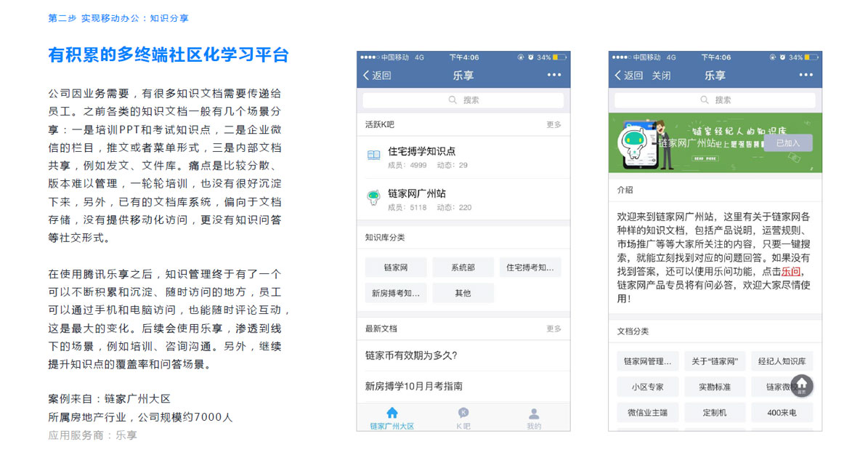Select 小区专家 document category
868x455 pixels.
[648, 387]
